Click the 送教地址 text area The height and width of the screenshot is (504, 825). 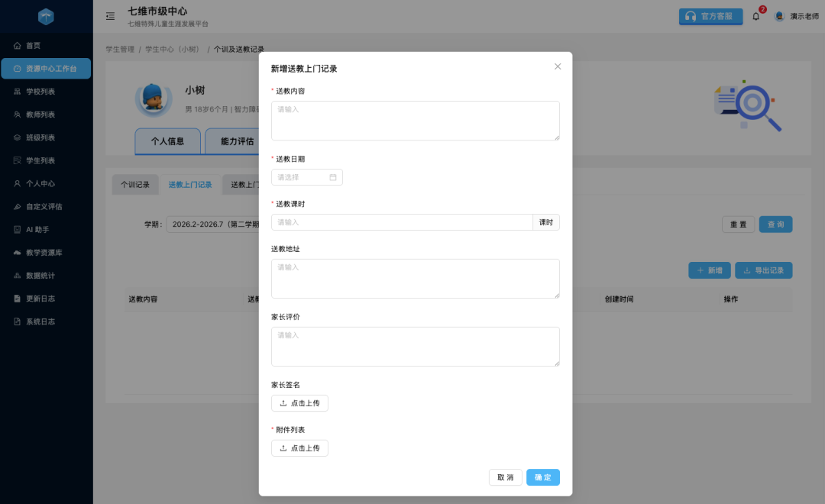pos(415,278)
